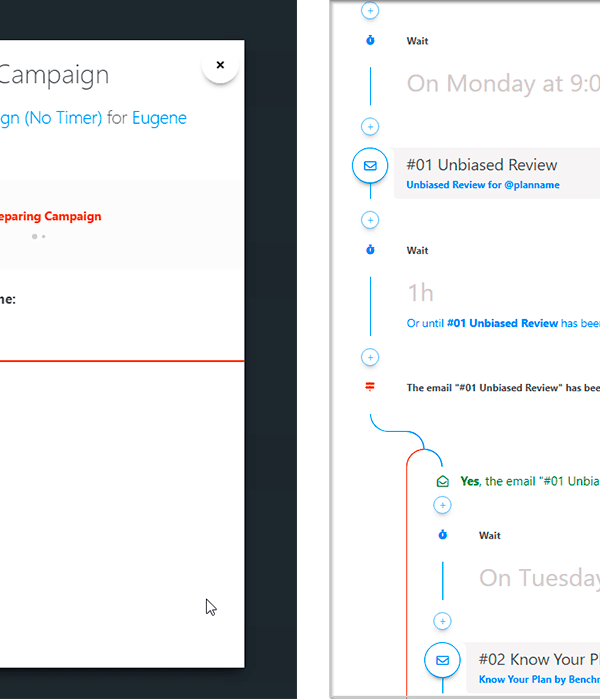This screenshot has height=700, width=600.
Task: Select the stopwatch icon above "On Tuesday" wait
Action: [x=443, y=535]
